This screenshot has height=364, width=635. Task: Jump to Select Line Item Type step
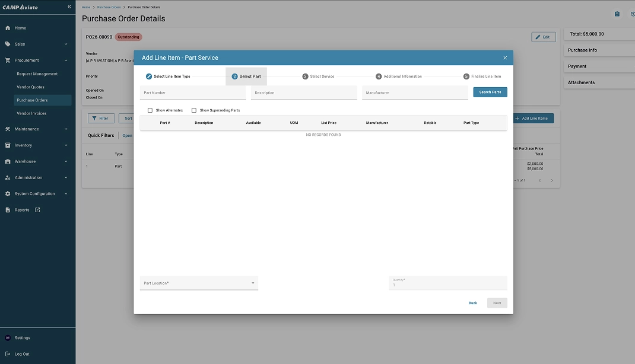pyautogui.click(x=169, y=76)
